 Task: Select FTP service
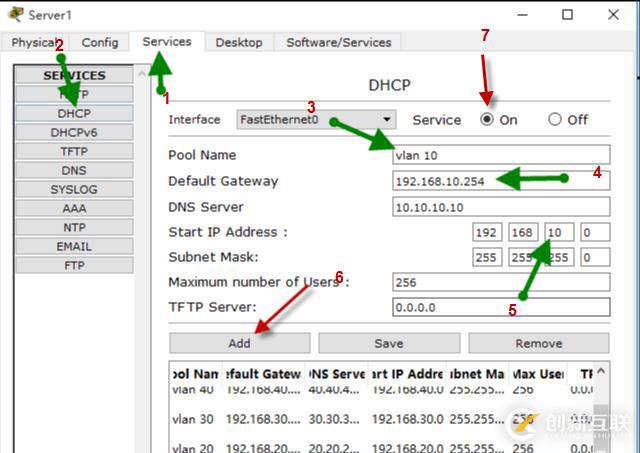click(x=74, y=265)
